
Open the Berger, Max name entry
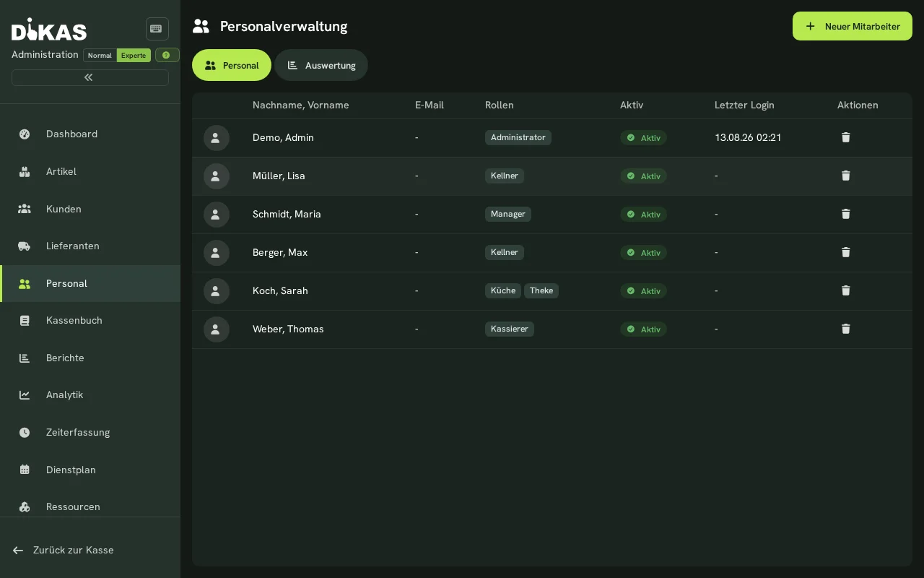(280, 252)
